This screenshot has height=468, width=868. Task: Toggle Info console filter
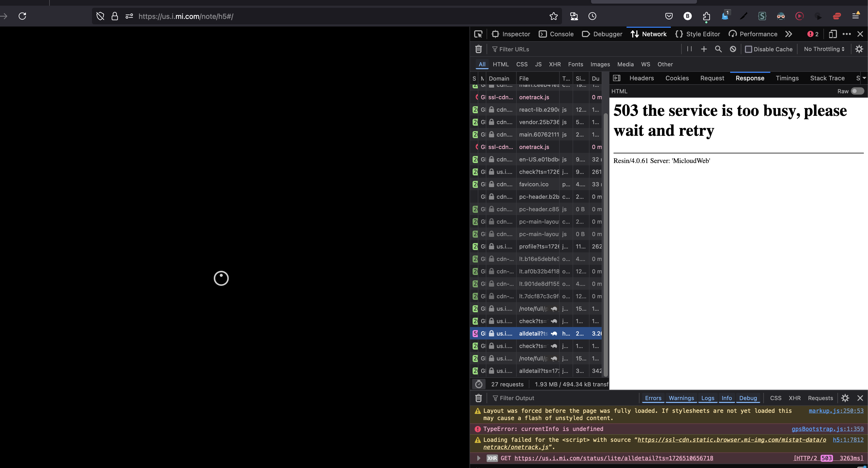click(727, 398)
